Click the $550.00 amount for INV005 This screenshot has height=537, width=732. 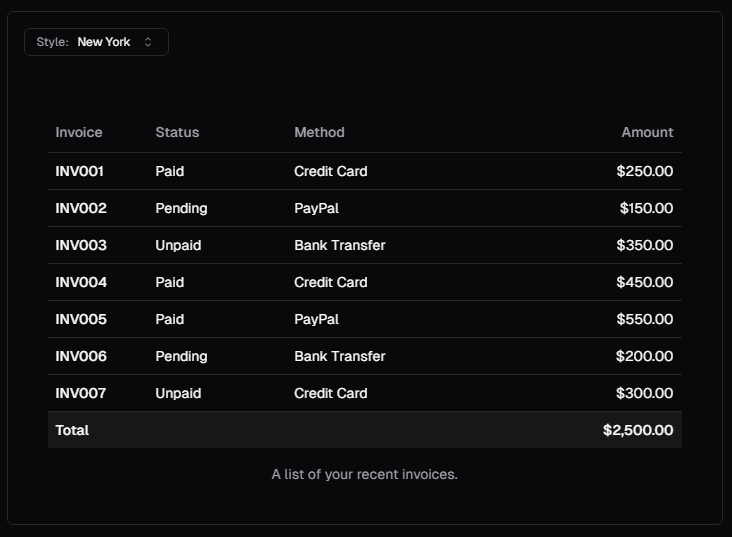645,319
